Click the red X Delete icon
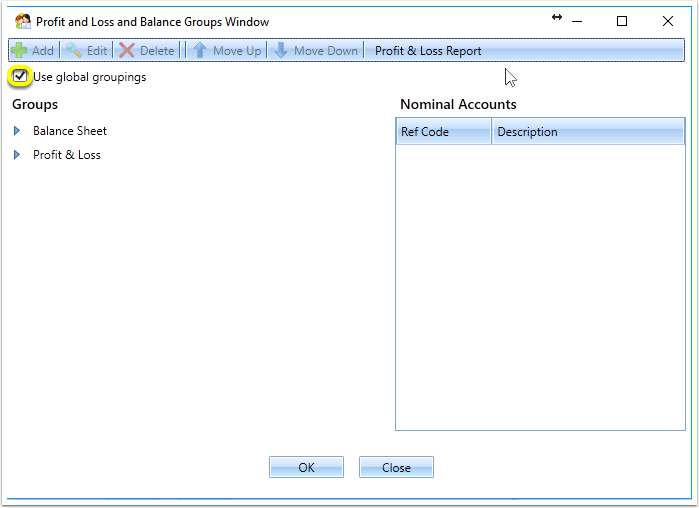The image size is (699, 508). [127, 50]
